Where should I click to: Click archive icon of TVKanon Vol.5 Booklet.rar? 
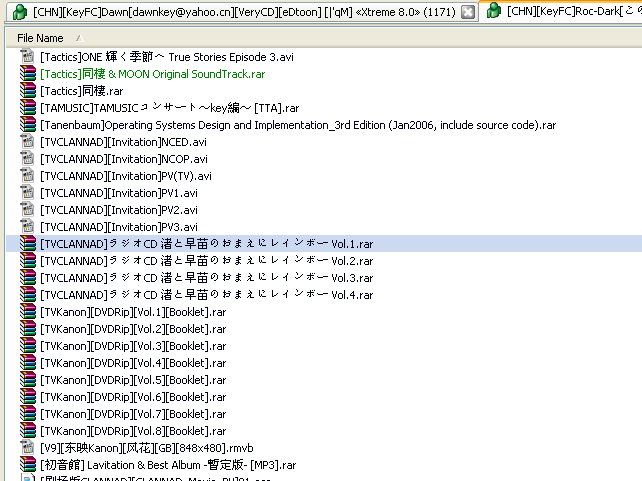click(27, 379)
